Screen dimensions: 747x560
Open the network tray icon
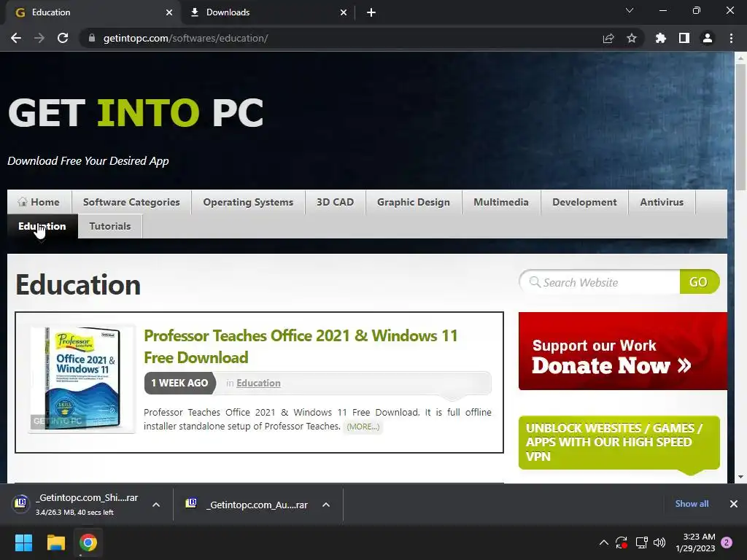(x=641, y=542)
